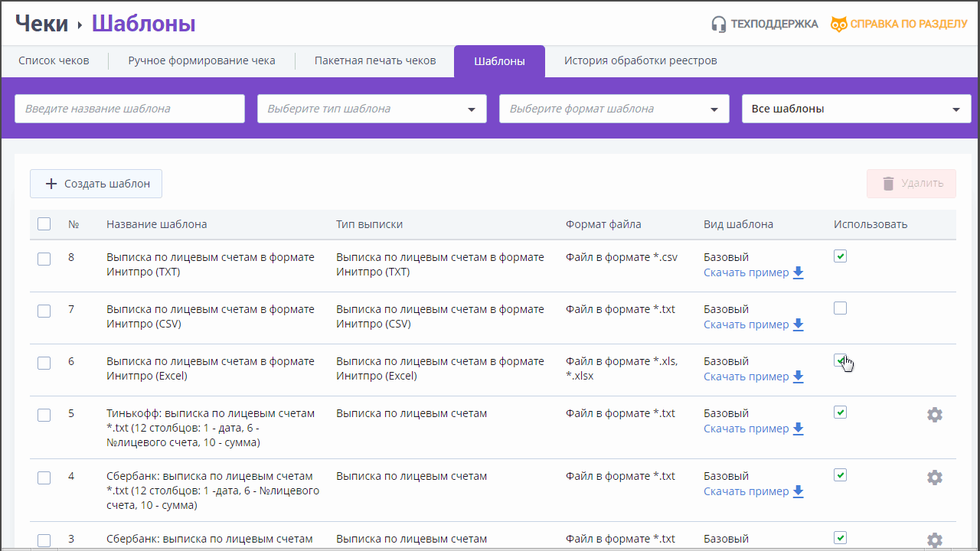This screenshot has width=980, height=551.
Task: Open gear settings for template 5
Action: 935,415
